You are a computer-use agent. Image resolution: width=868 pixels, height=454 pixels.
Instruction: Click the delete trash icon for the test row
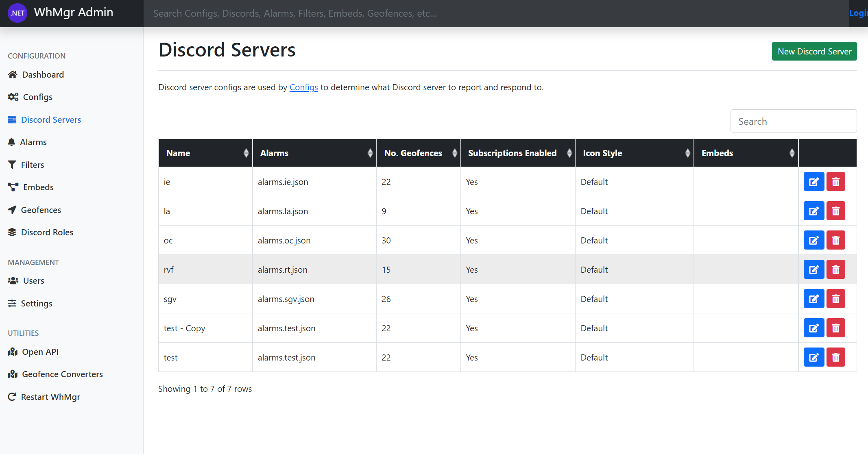tap(835, 357)
